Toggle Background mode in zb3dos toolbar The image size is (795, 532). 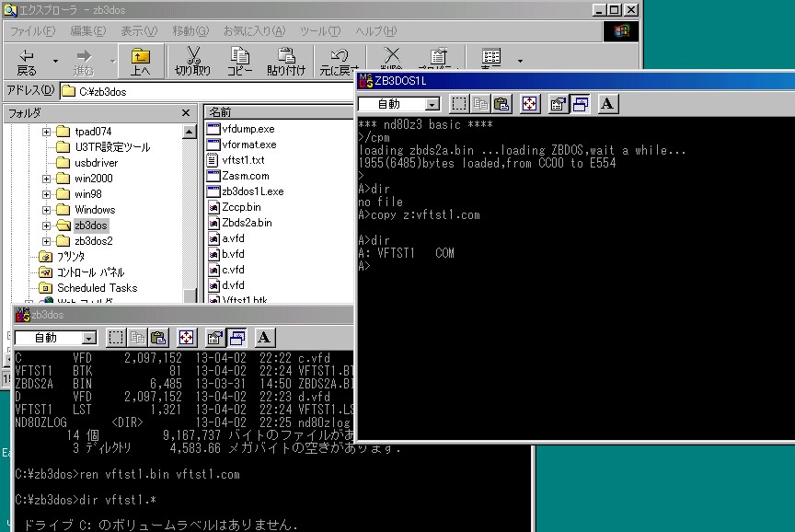coord(236,338)
